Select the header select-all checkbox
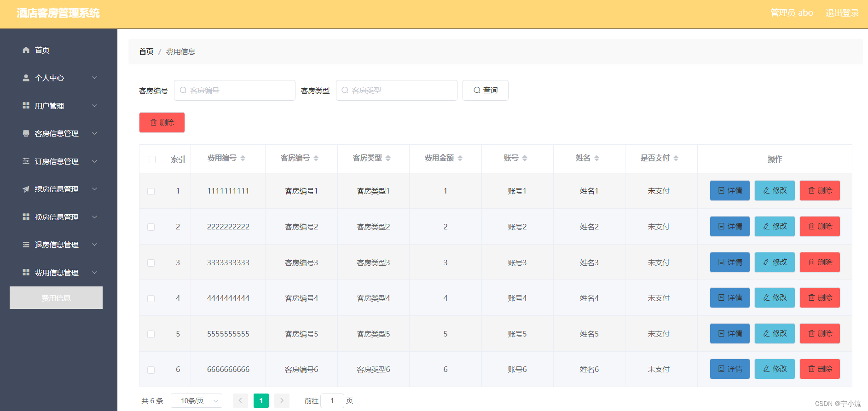 coord(152,160)
